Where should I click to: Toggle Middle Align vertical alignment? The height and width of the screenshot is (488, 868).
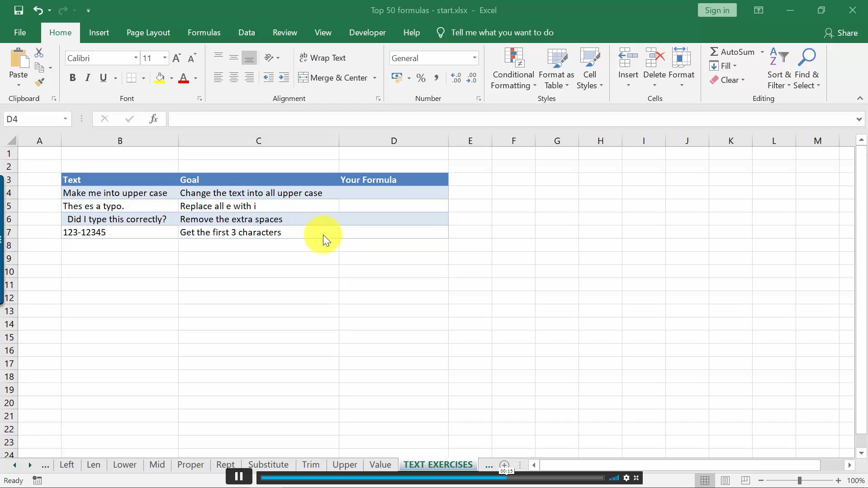tap(234, 57)
